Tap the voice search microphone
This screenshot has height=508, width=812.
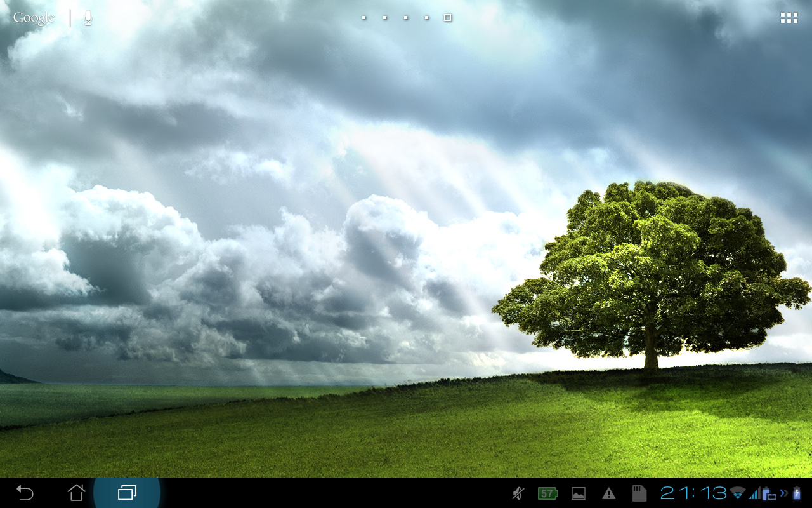(87, 17)
